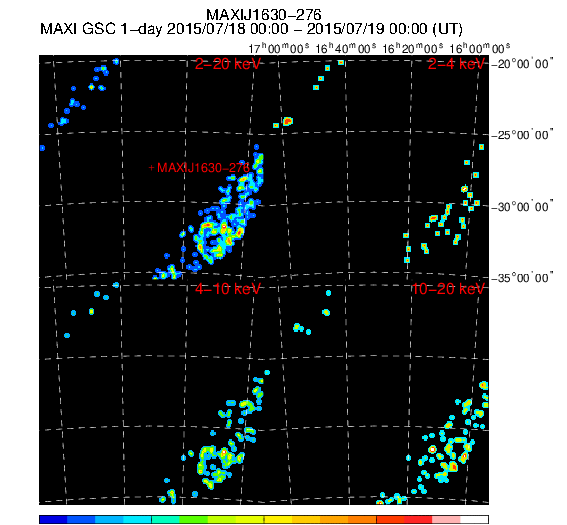
Task: Click the yellow segment of colorbar
Action: tap(278, 520)
